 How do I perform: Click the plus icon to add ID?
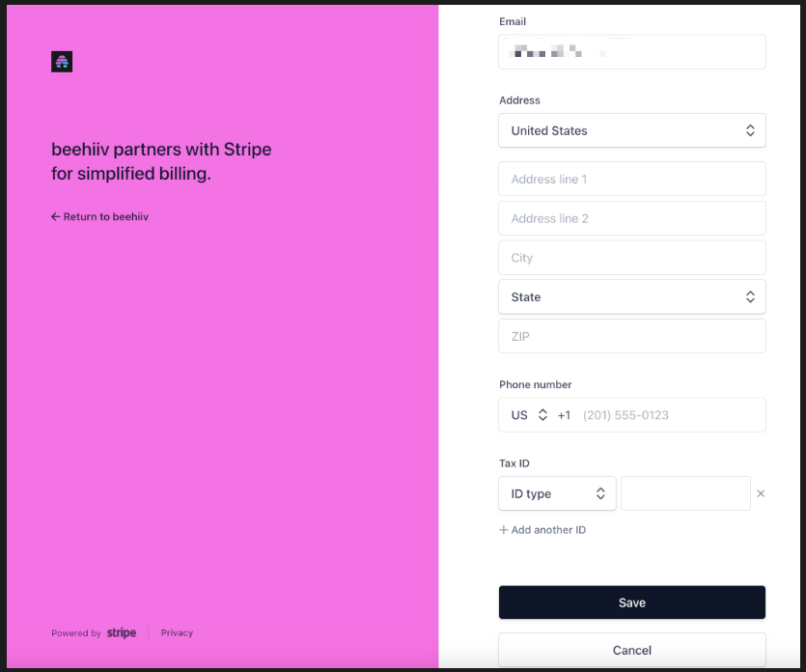click(x=503, y=530)
